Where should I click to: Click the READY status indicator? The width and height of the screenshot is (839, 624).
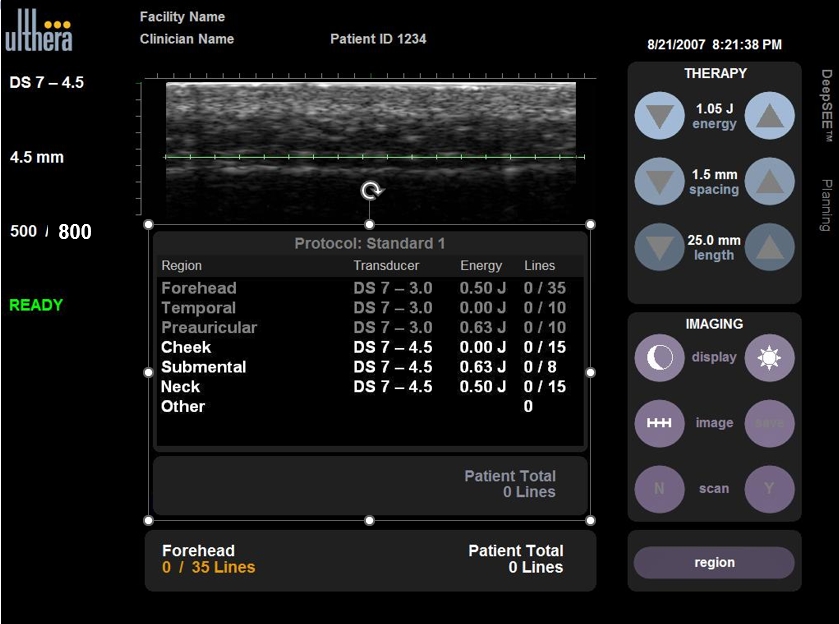coord(36,305)
